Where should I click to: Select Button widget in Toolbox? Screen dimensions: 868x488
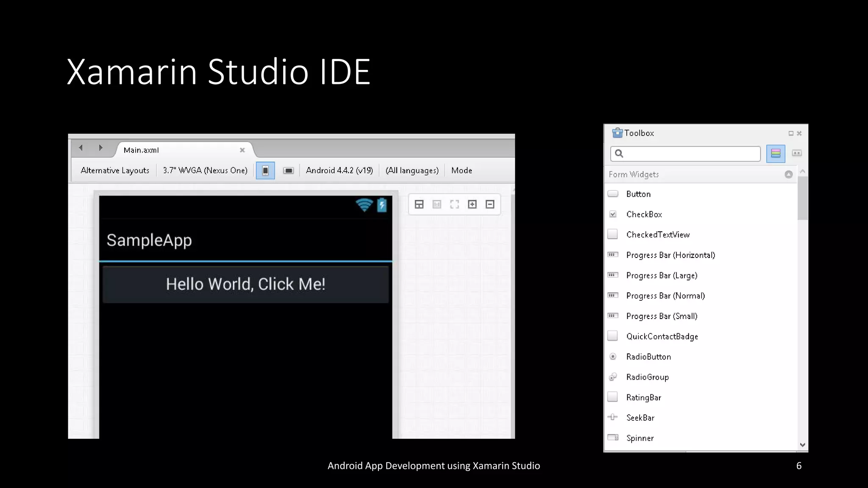tap(701, 194)
